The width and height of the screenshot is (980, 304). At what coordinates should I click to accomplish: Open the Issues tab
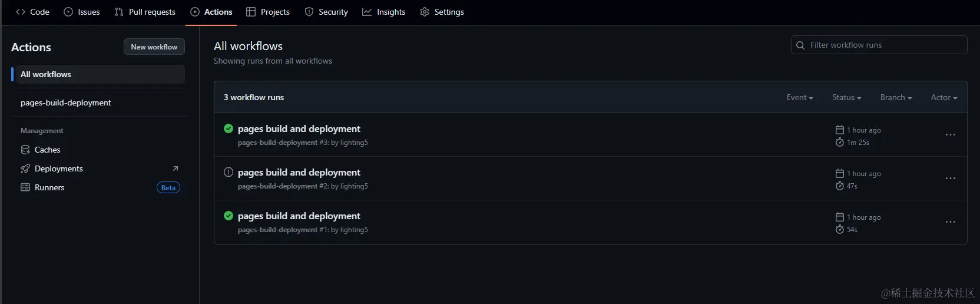coord(82,12)
